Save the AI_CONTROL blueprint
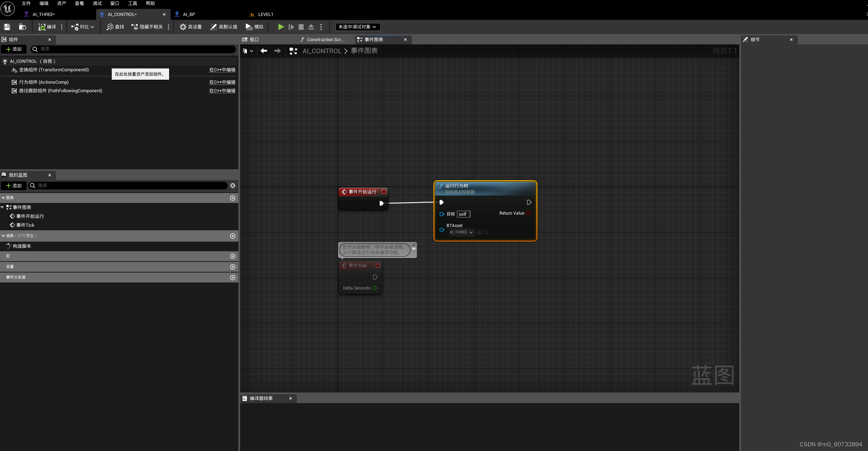 pos(6,27)
